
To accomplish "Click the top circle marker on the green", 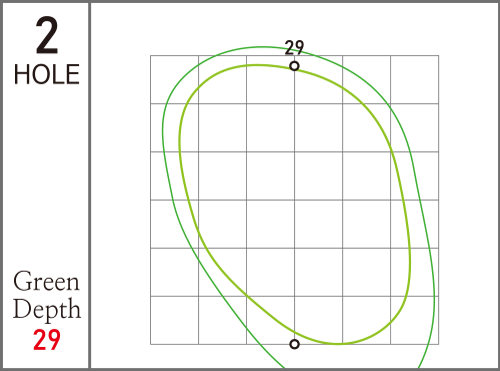I will tap(294, 66).
